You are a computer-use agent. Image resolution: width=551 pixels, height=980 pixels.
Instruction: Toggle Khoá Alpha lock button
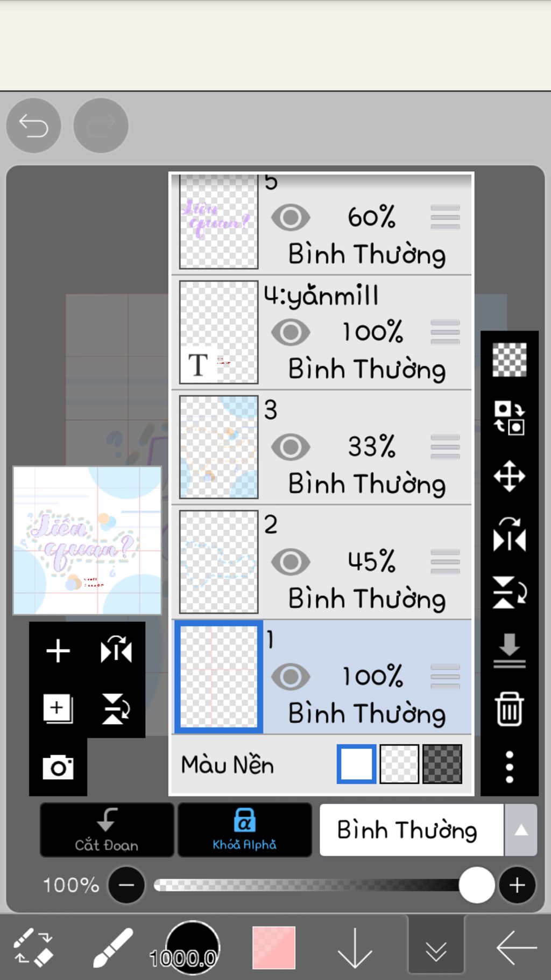[x=244, y=830]
